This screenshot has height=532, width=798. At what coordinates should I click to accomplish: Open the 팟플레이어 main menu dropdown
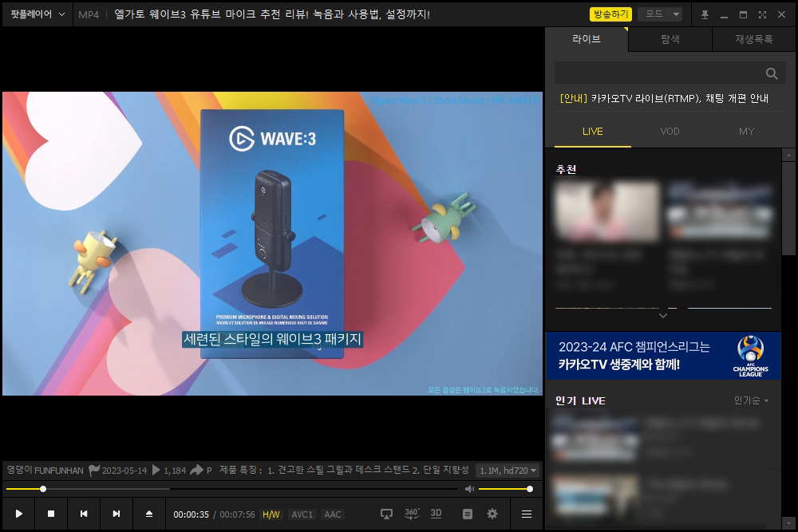[38, 14]
